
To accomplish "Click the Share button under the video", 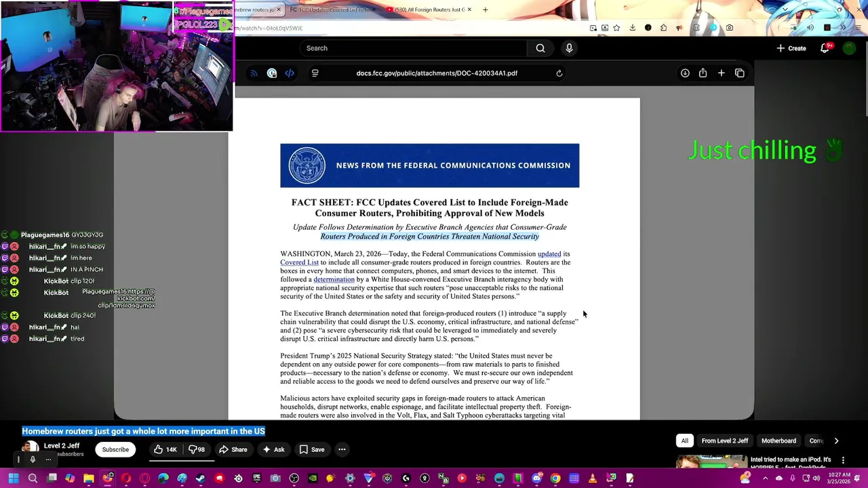I will [x=233, y=449].
